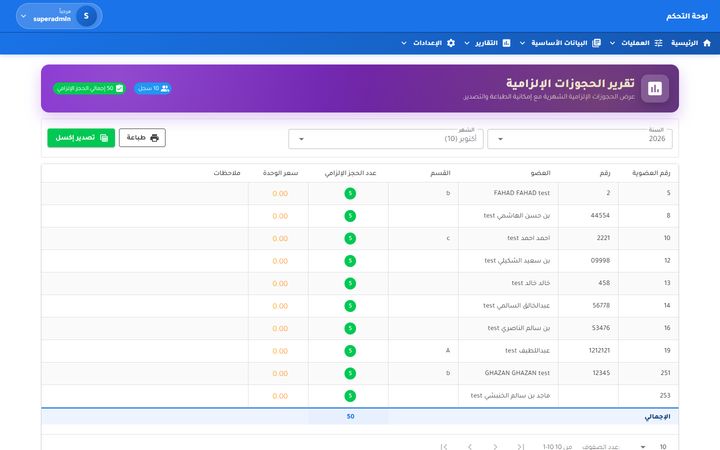Click green 5 badge in عبدالخالق السالمي row
The width and height of the screenshot is (720, 450).
350,306
